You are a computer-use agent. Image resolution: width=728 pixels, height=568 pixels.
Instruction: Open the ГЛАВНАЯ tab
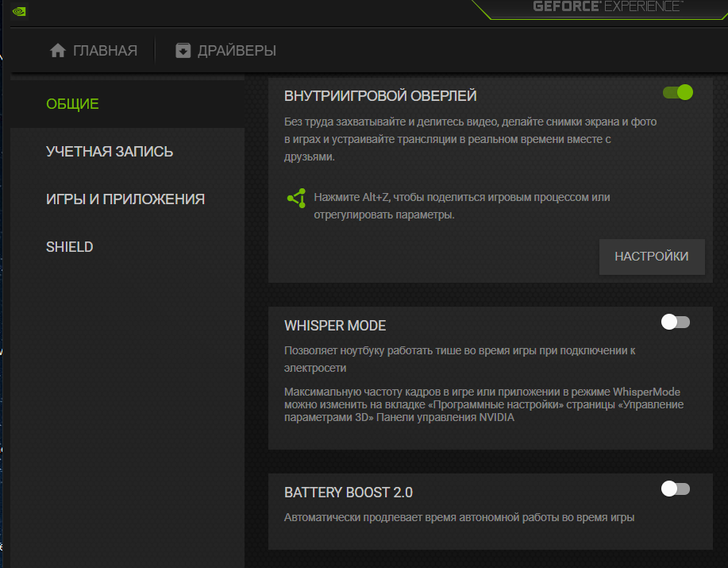(x=94, y=50)
